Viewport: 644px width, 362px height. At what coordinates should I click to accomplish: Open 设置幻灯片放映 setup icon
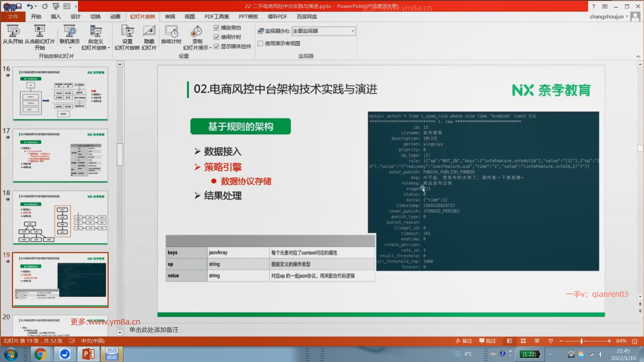pos(127,32)
